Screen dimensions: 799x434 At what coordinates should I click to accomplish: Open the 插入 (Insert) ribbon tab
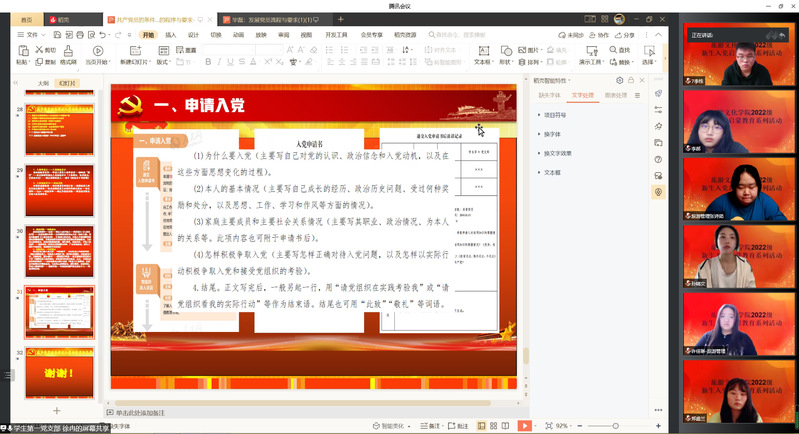tap(171, 34)
